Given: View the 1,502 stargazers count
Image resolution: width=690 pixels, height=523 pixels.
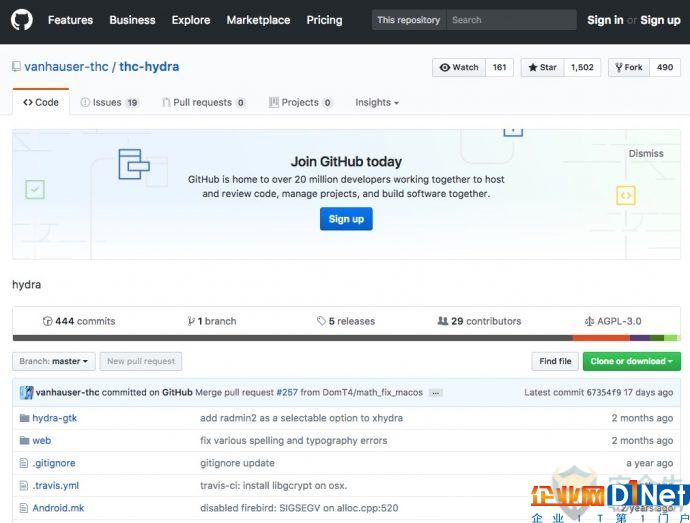Looking at the screenshot, I should click(x=582, y=67).
